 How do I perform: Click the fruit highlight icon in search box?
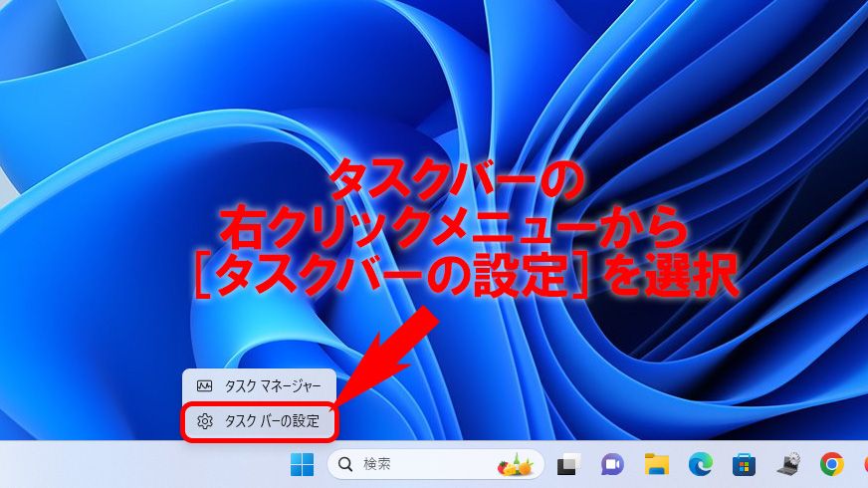coord(516,465)
